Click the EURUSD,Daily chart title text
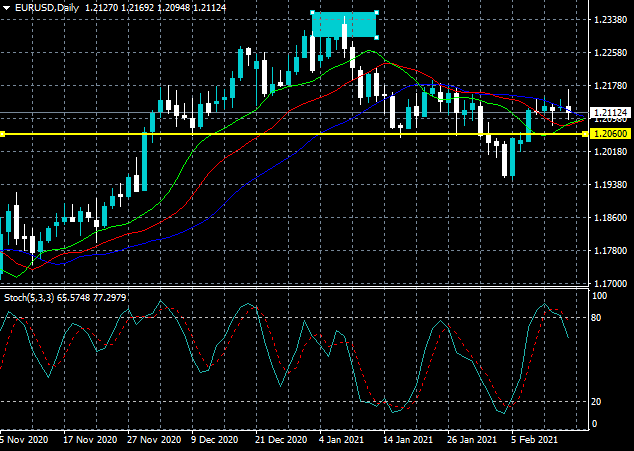 point(47,8)
